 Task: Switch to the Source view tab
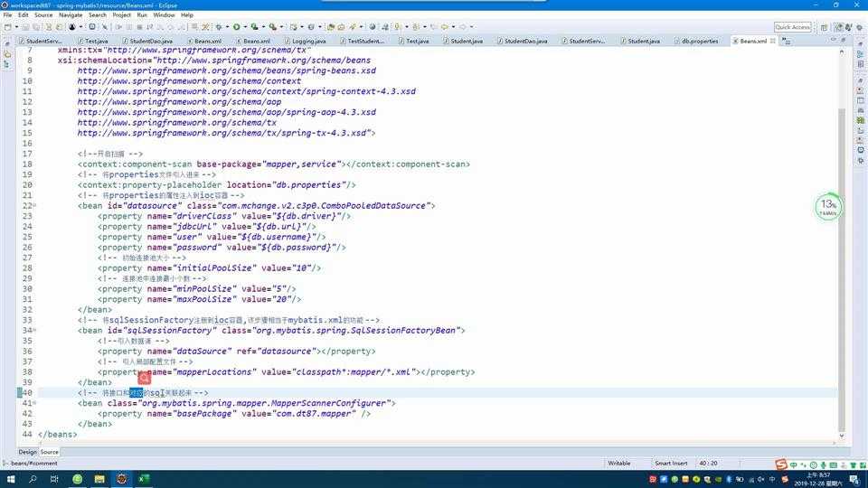pos(49,452)
